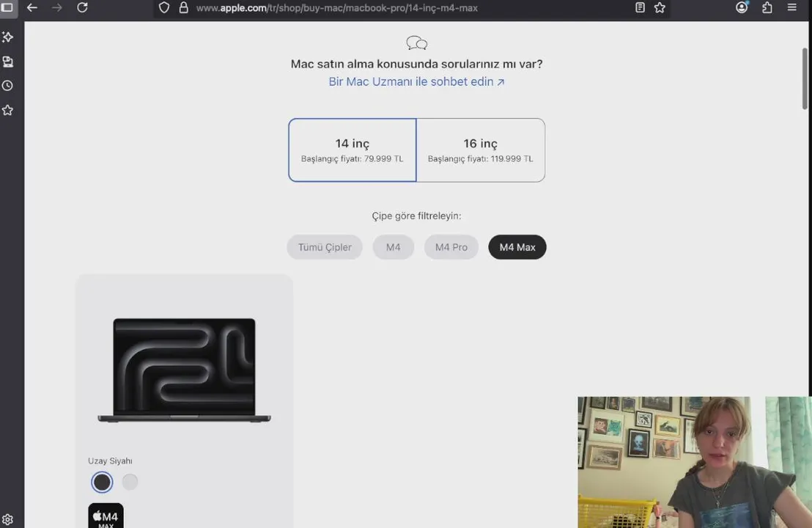Click the padlock site security icon
Viewport: 812px width, 528px height.
tap(183, 8)
